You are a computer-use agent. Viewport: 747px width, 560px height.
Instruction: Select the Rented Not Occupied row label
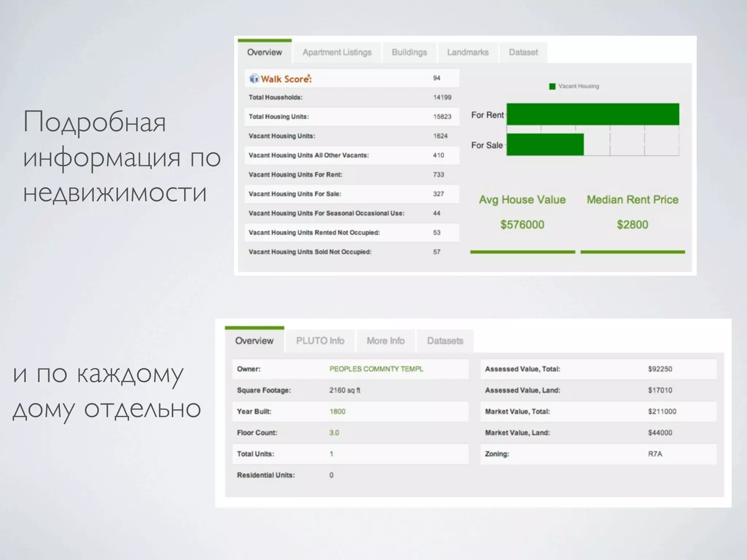(314, 233)
